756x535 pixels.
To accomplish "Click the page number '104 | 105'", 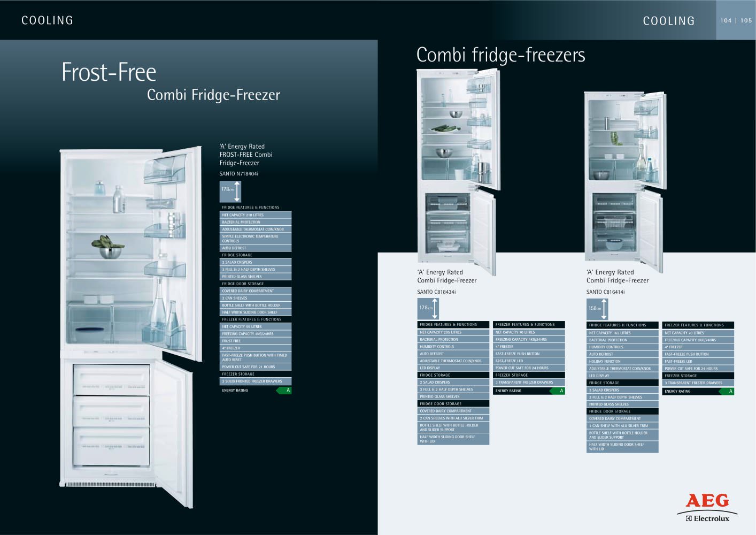I will 736,20.
